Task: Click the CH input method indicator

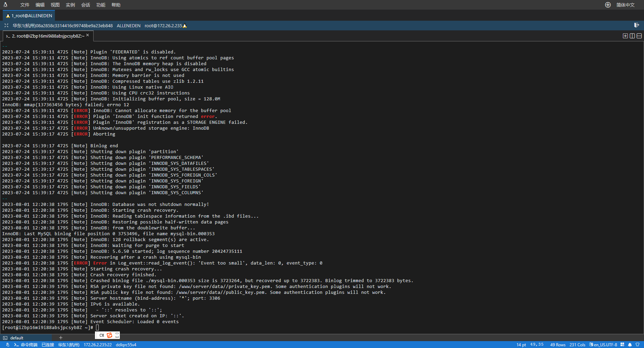Action: point(102,335)
